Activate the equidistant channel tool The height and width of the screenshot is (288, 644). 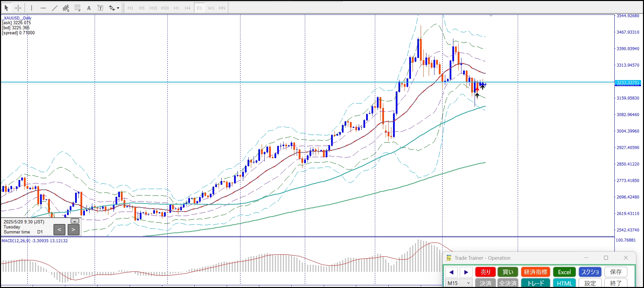pos(66,8)
